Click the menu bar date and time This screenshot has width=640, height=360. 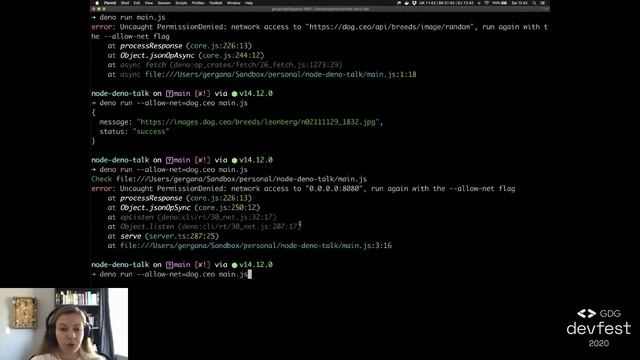tap(520, 3)
